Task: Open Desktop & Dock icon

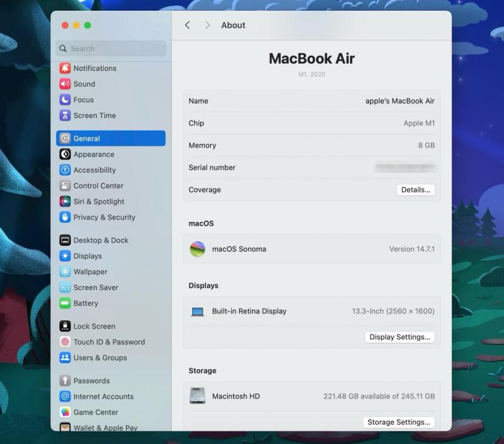Action: click(65, 240)
